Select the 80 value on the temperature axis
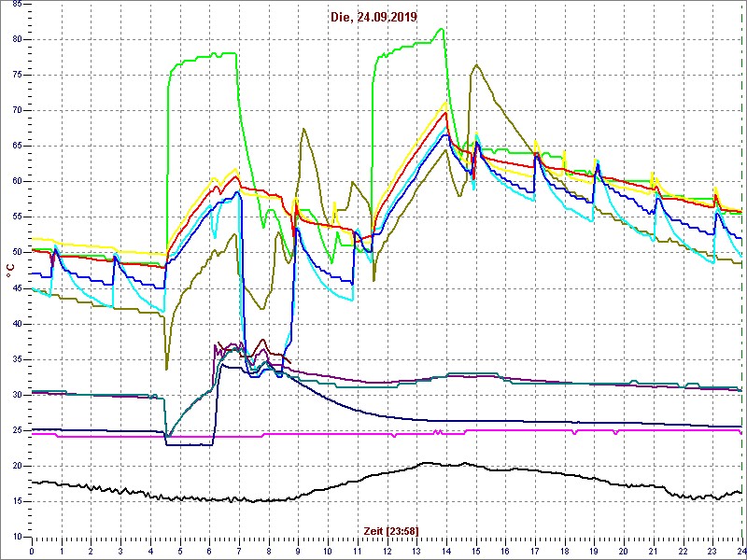The width and height of the screenshot is (747, 560). coord(16,39)
